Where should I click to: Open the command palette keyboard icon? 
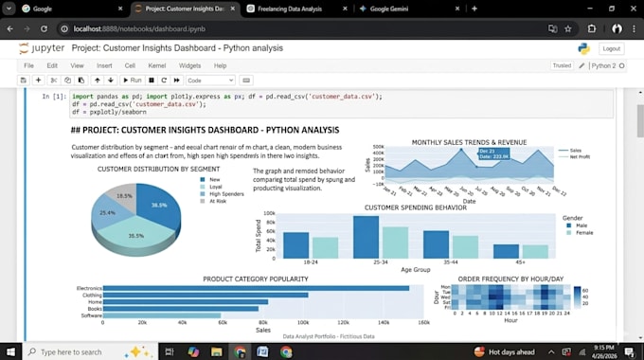click(x=246, y=81)
